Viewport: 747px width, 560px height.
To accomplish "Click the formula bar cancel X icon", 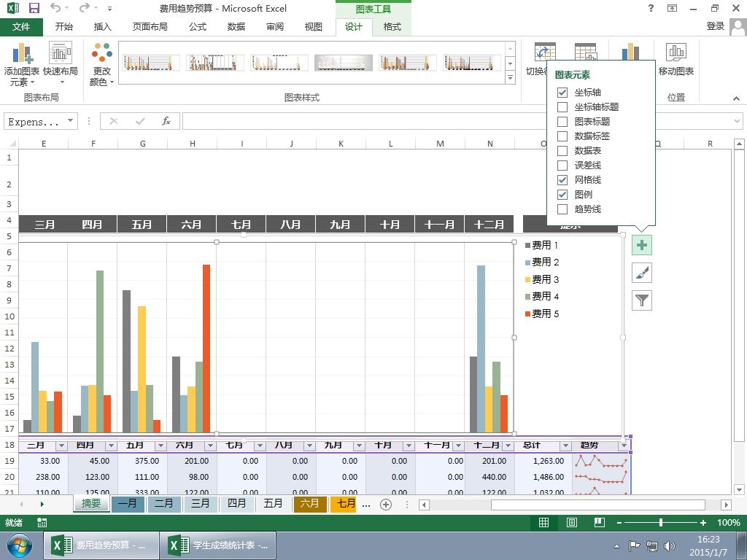I will 113,121.
